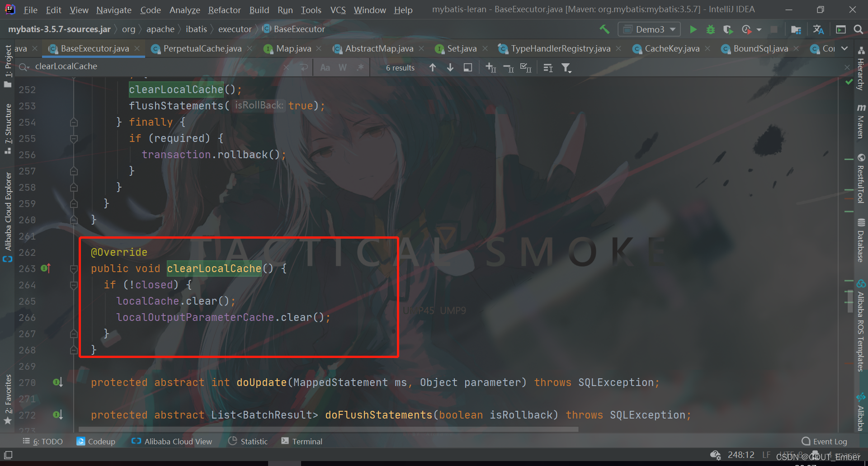868x466 pixels.
Task: Toggle Match Case (Aa) in search
Action: [x=325, y=67]
